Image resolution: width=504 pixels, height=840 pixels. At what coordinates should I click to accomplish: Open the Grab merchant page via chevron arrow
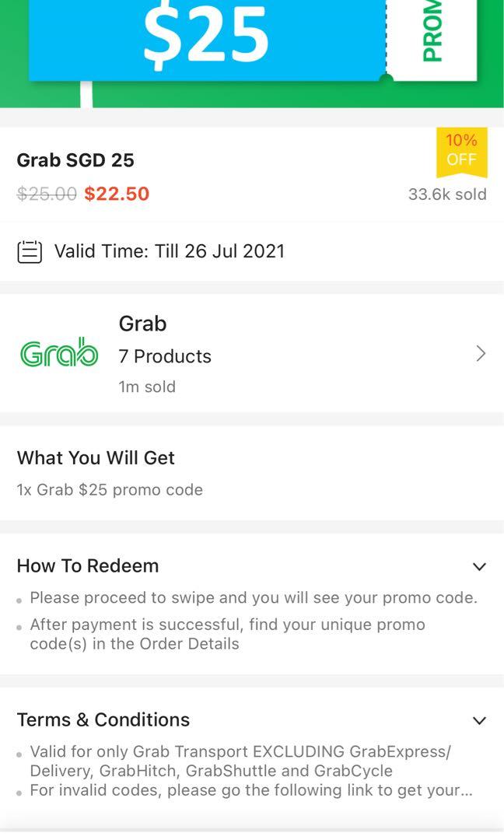click(x=481, y=353)
